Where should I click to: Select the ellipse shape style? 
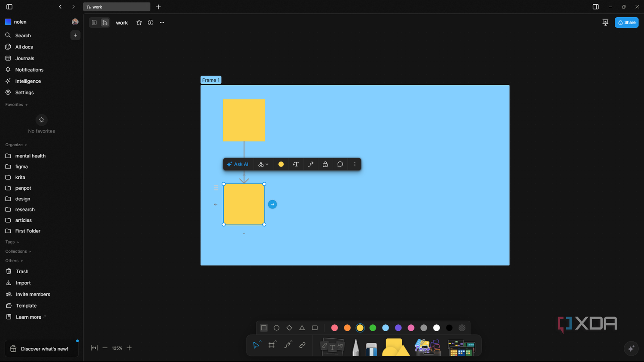276,328
